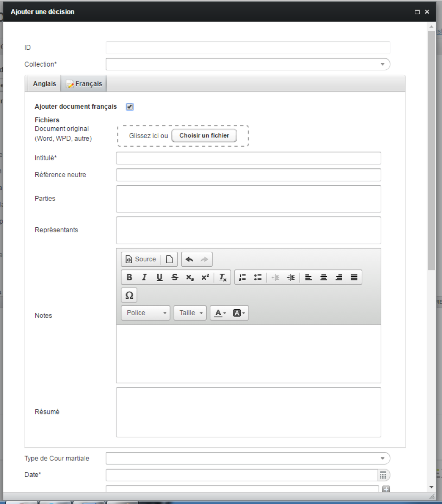Toggle Underline in the Notes toolbar

pos(160,278)
